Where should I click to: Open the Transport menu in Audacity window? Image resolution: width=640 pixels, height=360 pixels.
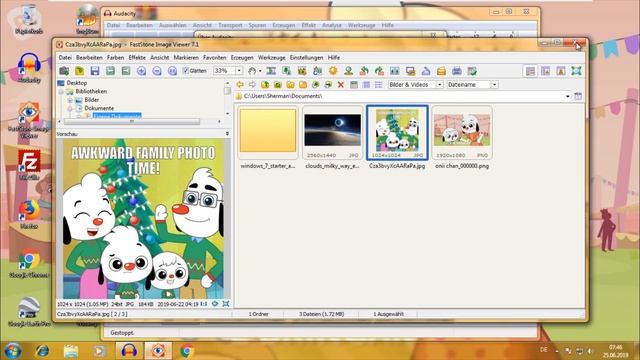pyautogui.click(x=230, y=25)
